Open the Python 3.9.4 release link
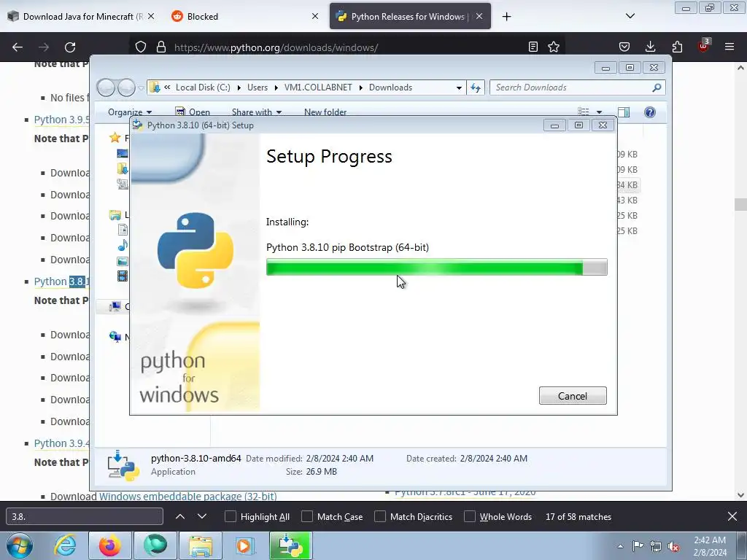This screenshot has width=747, height=560. click(x=61, y=443)
